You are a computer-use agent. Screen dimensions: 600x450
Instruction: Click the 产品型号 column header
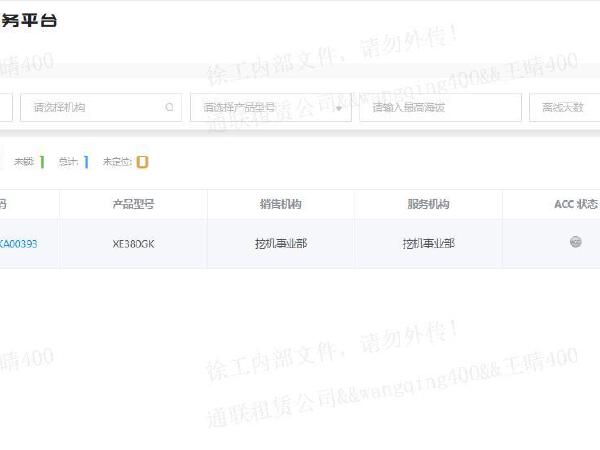pos(133,204)
